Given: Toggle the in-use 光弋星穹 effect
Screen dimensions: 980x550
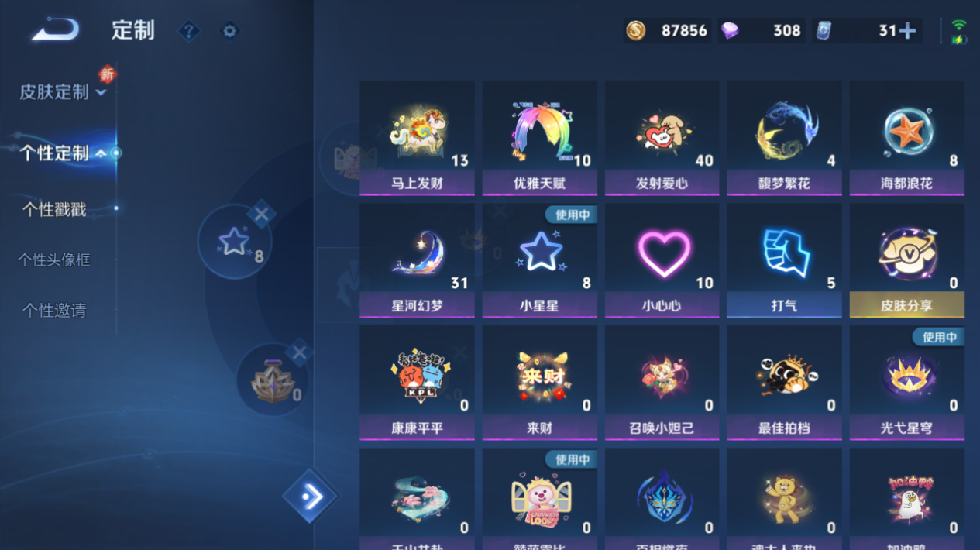Looking at the screenshot, I should click(x=906, y=383).
